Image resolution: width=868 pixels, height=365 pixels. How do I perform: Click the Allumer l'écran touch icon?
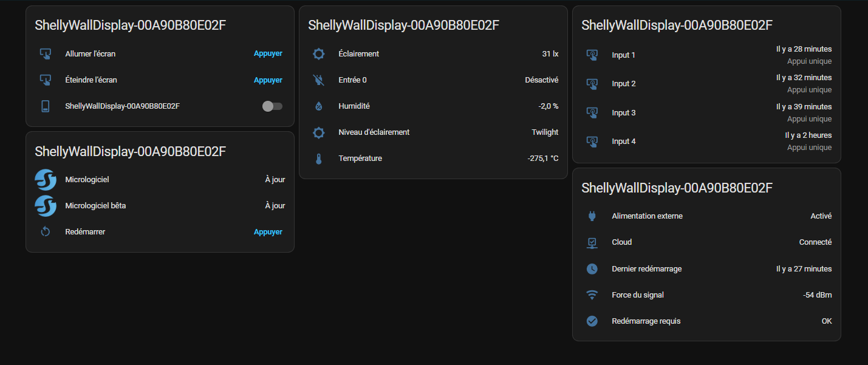point(45,53)
